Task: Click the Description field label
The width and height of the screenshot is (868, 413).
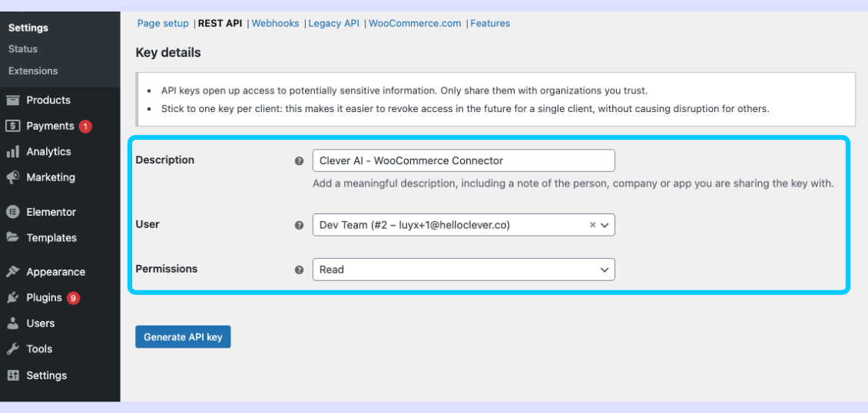Action: 165,160
